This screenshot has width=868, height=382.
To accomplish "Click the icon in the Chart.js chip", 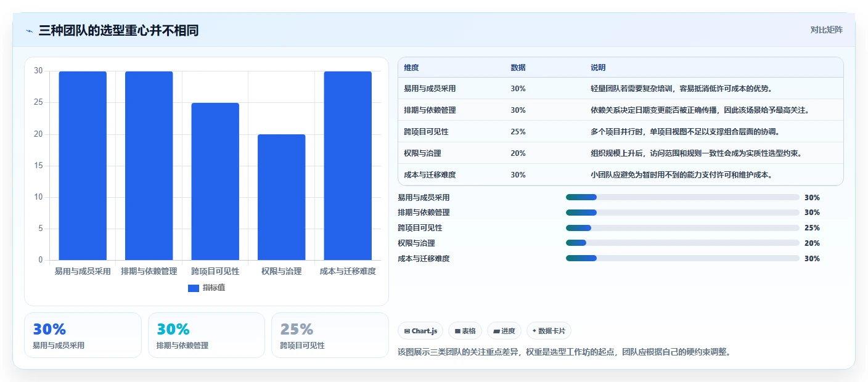I will (407, 331).
